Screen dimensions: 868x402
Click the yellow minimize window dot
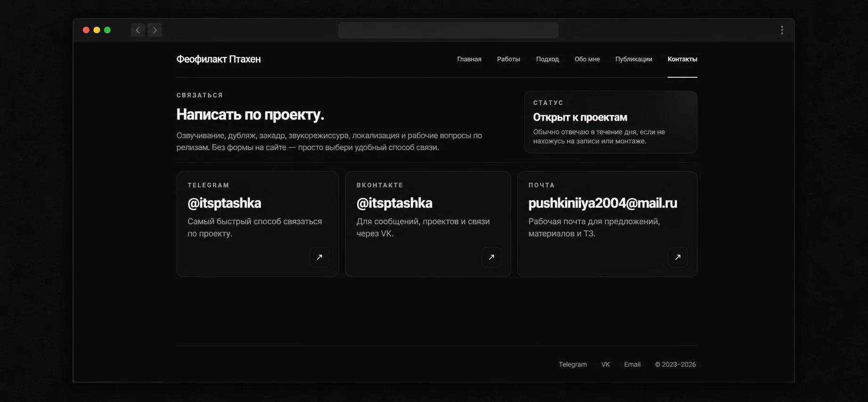point(97,30)
